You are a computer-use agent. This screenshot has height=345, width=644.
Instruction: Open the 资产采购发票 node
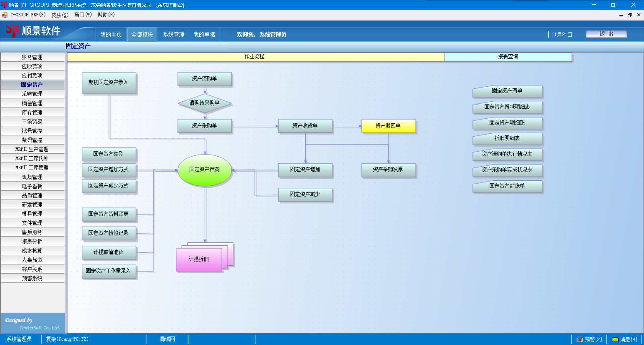pyautogui.click(x=388, y=170)
